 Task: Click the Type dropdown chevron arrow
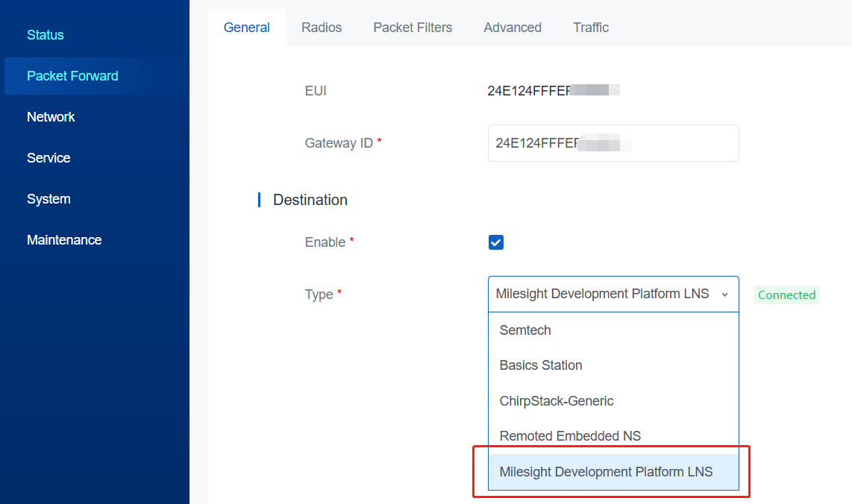[x=724, y=295]
